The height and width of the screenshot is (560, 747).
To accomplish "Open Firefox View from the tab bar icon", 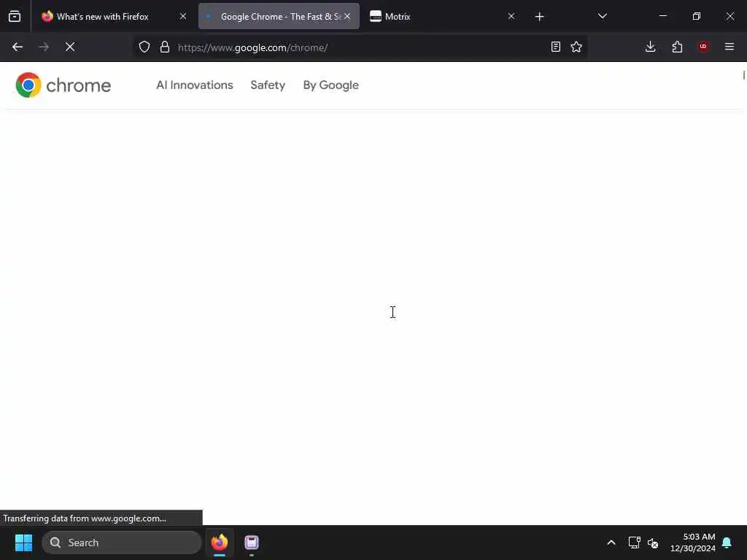I will [15, 16].
